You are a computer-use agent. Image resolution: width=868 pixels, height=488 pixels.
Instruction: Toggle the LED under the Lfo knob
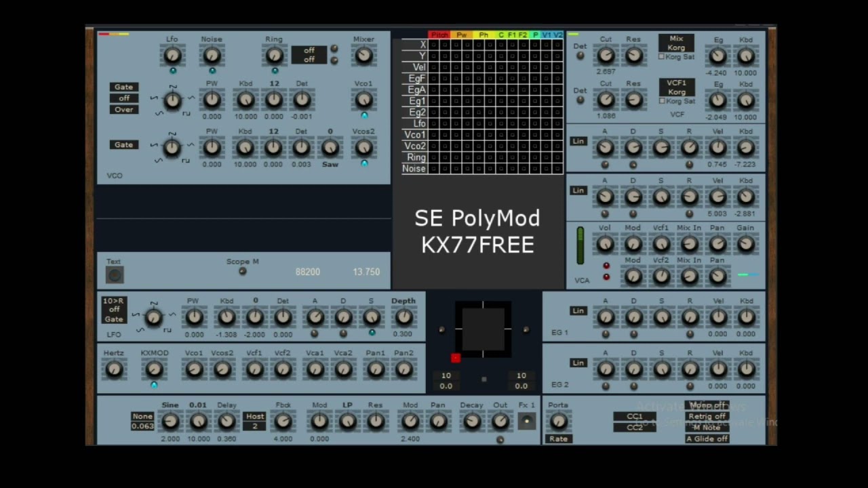[173, 70]
